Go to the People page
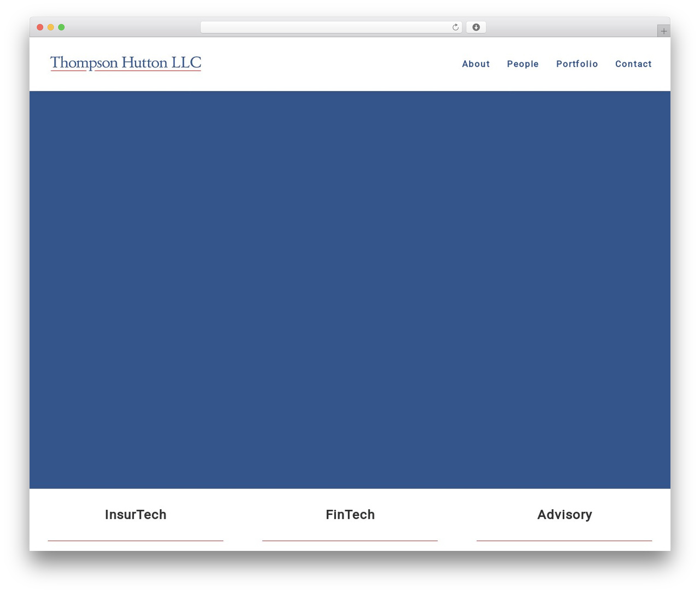Screen dimensions: 700x593 pos(523,64)
